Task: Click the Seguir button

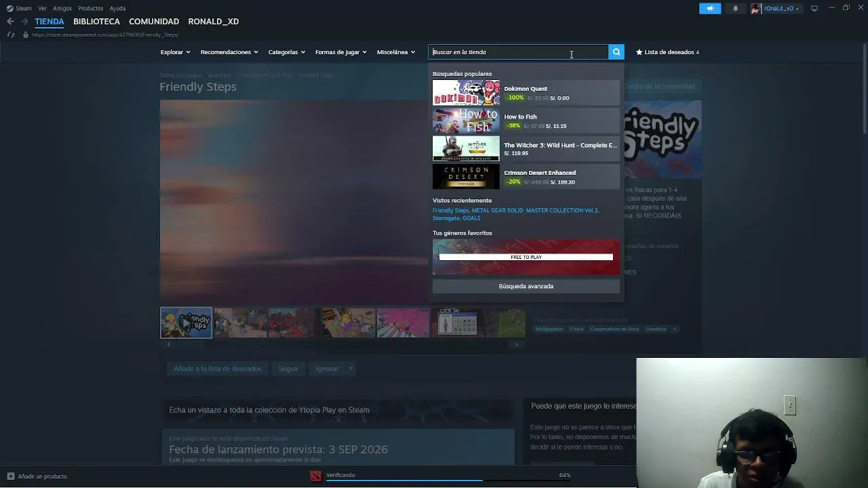Action: point(288,369)
